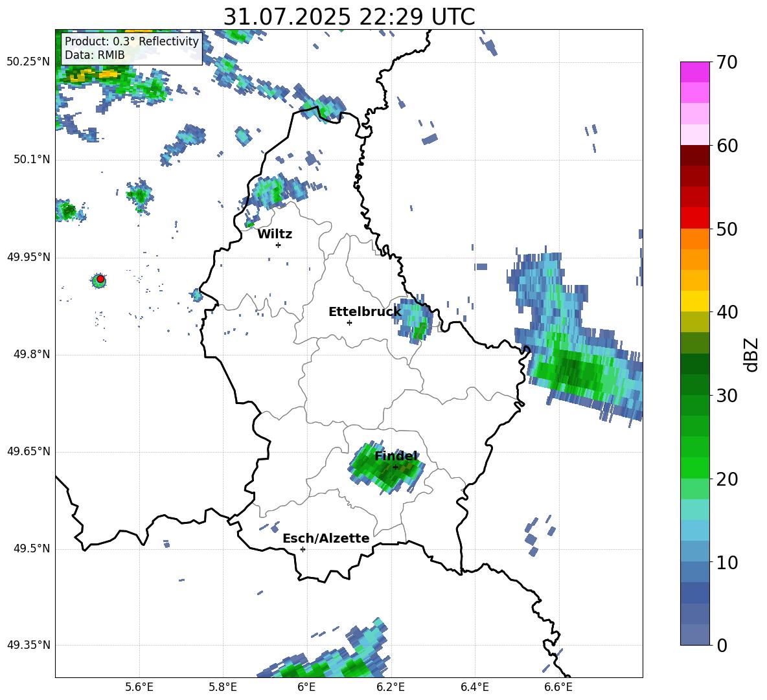The height and width of the screenshot is (700, 767).
Task: Click the Product: 0.3° Reflectivity label
Action: pyautogui.click(x=132, y=41)
